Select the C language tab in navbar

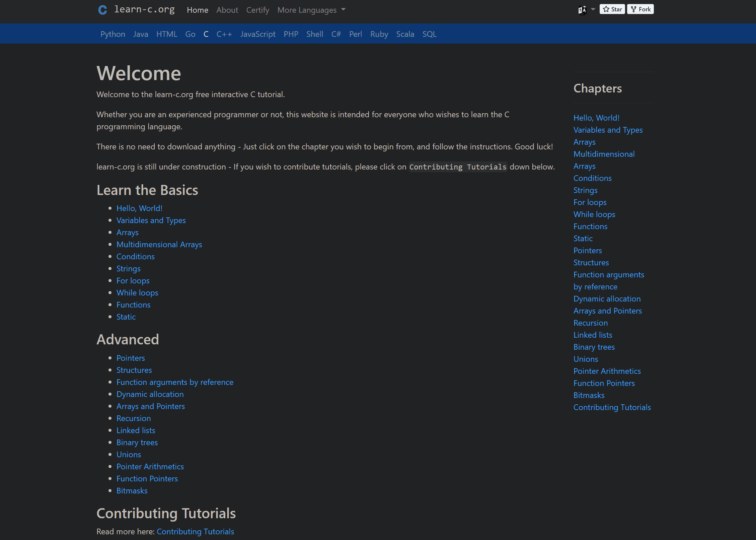click(x=206, y=33)
